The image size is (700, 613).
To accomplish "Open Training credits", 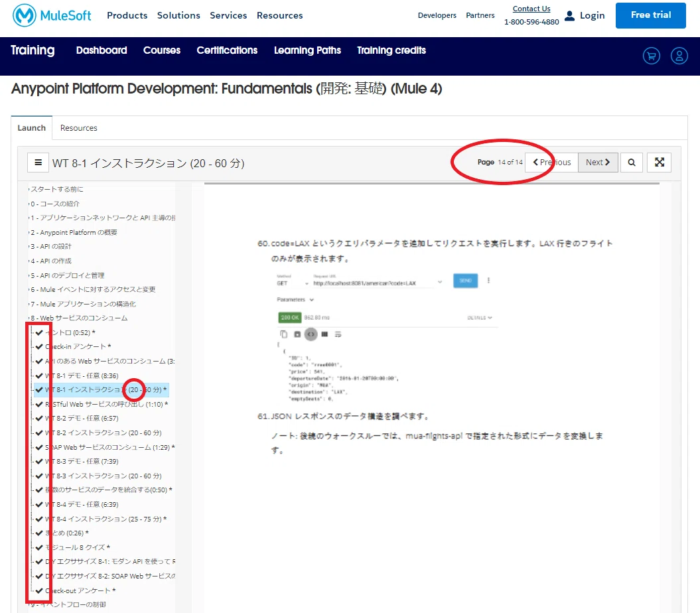I will pos(391,50).
